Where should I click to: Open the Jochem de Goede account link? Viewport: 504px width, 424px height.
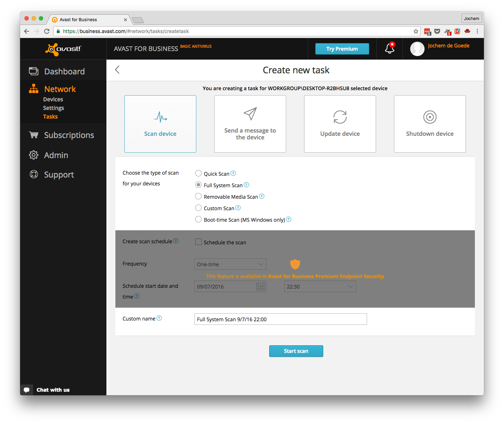(x=449, y=46)
